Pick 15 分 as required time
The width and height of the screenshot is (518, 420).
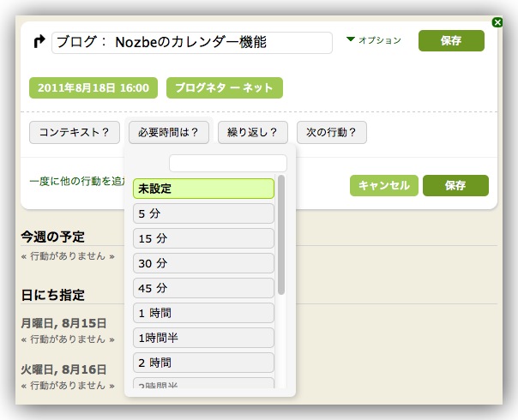coord(203,238)
